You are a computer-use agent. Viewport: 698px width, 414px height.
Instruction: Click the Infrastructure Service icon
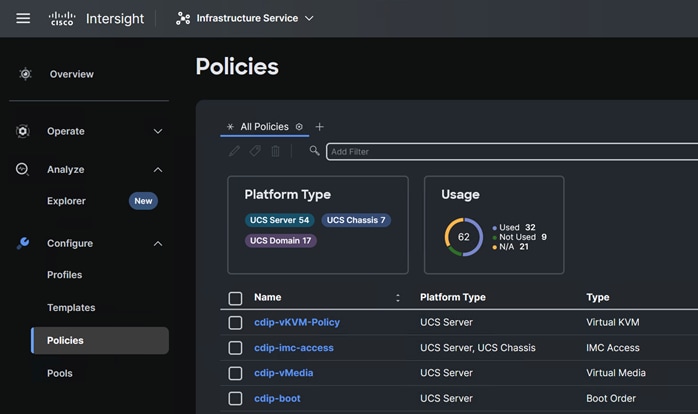(x=183, y=18)
